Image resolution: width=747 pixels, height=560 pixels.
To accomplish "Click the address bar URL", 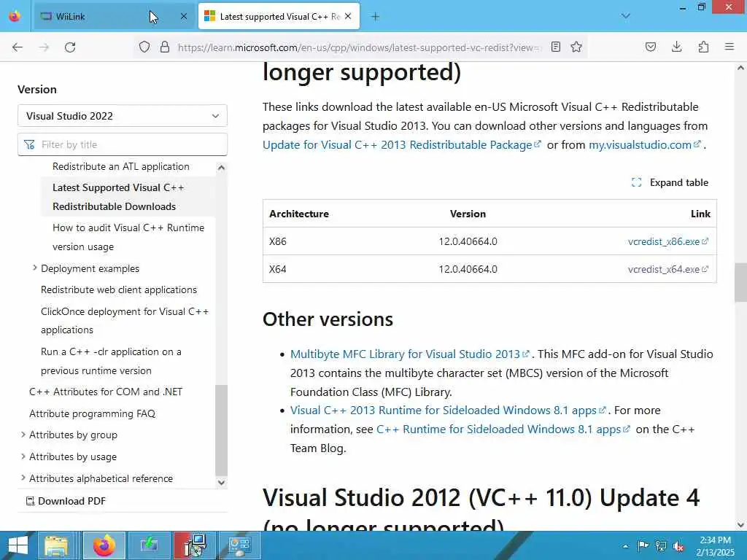I will click(x=359, y=47).
